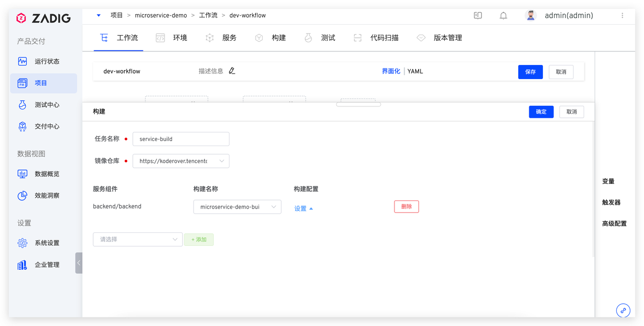Click the ZADIG logo
The width and height of the screenshot is (644, 326).
[43, 19]
